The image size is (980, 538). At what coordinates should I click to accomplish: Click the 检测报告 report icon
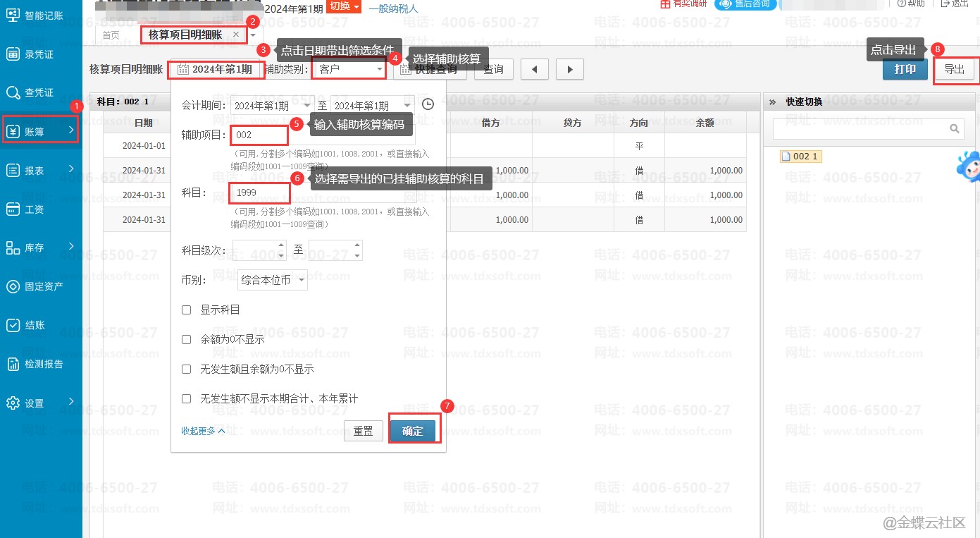pyautogui.click(x=13, y=364)
